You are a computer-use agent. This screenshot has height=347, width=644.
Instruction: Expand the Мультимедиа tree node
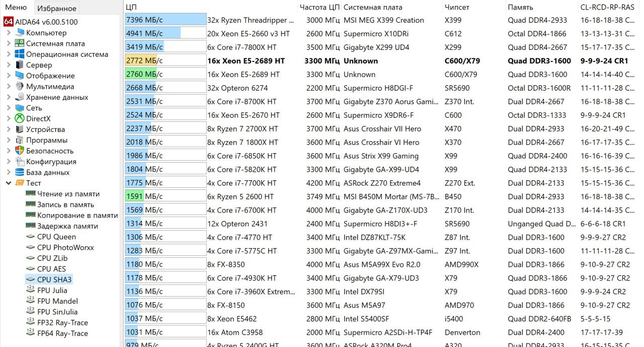(9, 86)
